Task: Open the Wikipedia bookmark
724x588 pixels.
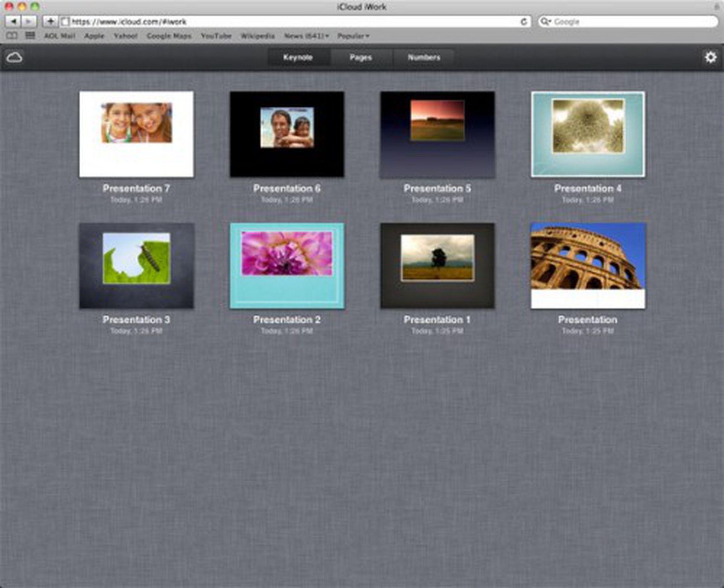Action: pyautogui.click(x=257, y=36)
